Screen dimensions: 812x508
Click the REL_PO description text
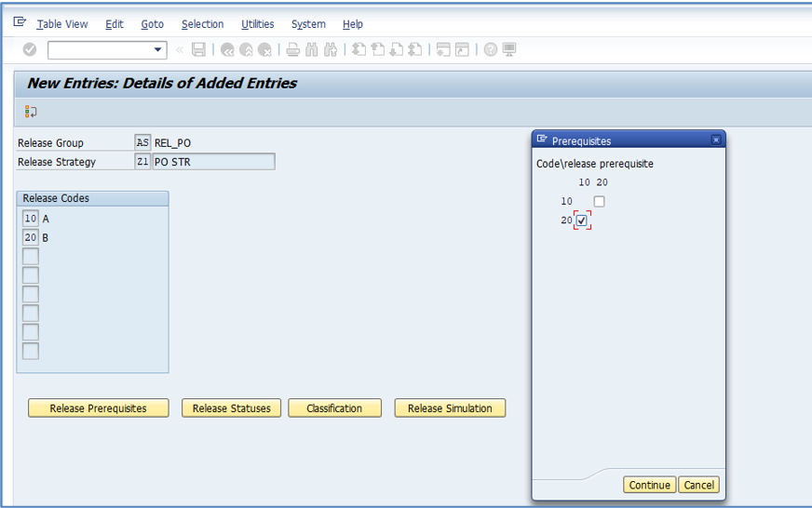coord(172,142)
